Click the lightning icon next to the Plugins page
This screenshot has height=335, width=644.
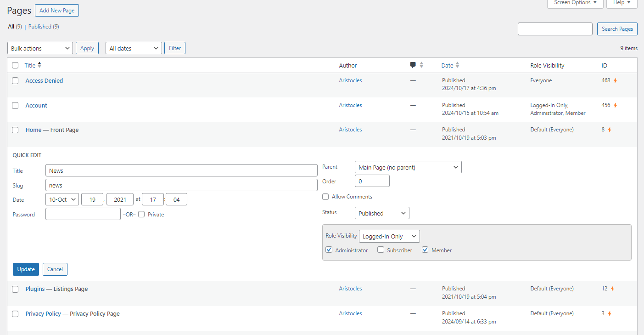pos(612,288)
